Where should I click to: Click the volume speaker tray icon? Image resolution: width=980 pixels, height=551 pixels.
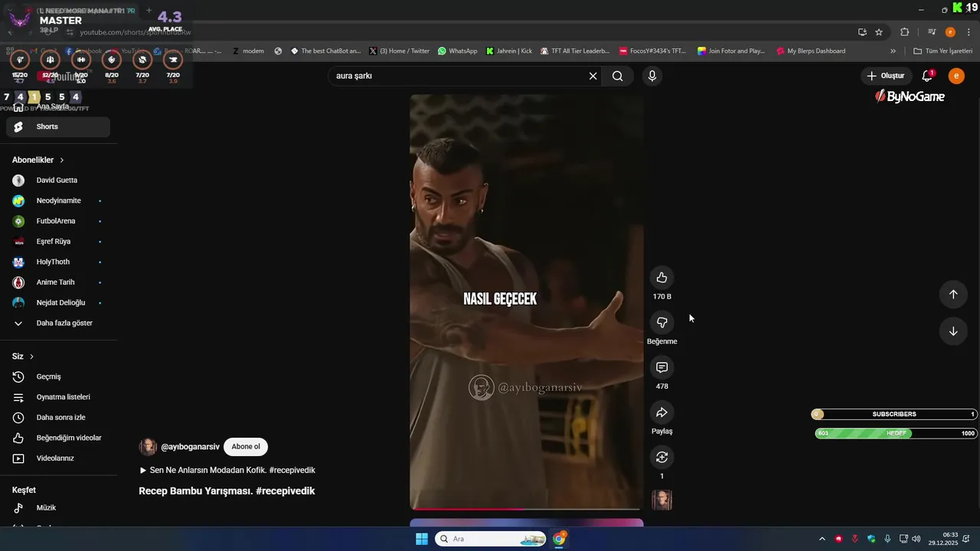pos(916,539)
